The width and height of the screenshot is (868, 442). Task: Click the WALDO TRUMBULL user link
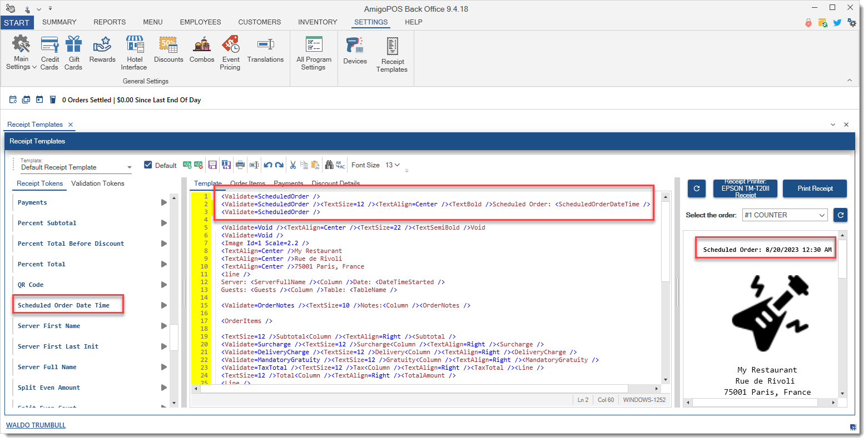tap(36, 425)
